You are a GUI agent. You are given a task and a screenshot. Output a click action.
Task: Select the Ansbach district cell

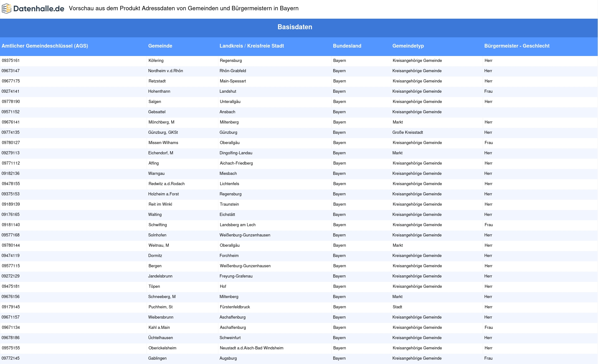tap(227, 112)
